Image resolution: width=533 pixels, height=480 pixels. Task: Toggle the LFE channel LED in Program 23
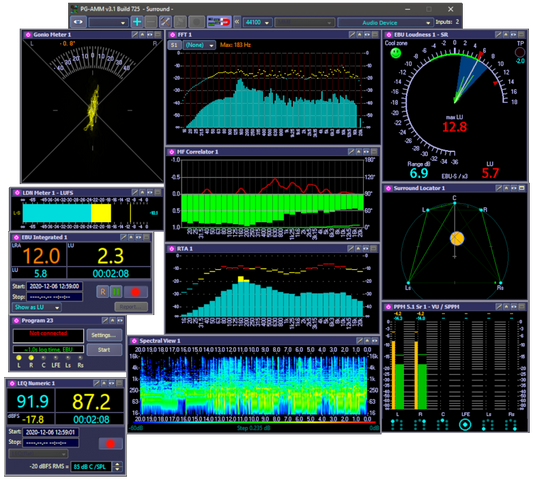pos(56,358)
